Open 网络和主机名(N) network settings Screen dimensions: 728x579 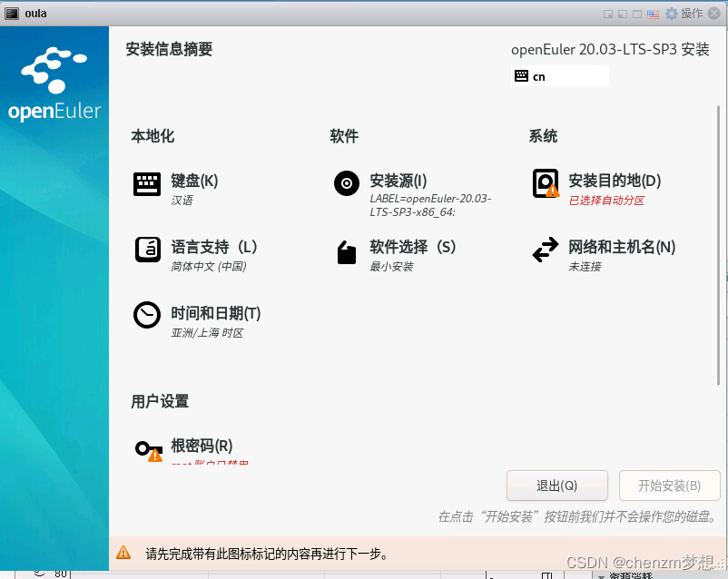[604, 255]
